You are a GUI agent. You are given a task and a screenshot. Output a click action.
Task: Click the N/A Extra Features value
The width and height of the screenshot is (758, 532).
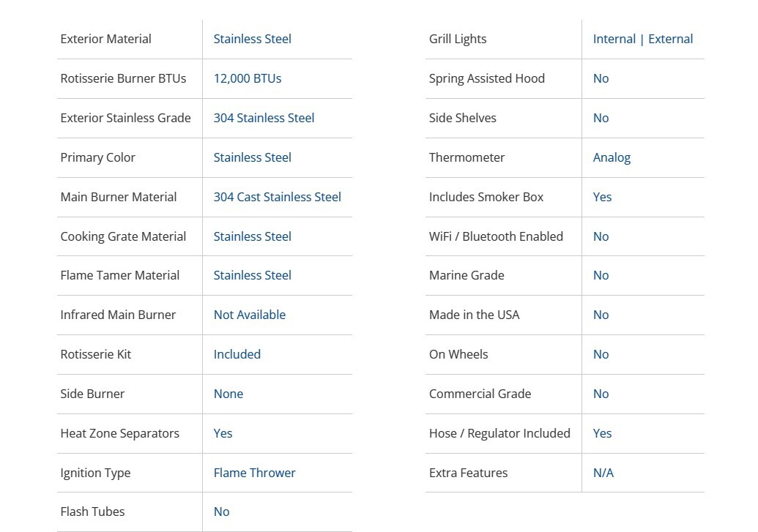[x=603, y=473]
